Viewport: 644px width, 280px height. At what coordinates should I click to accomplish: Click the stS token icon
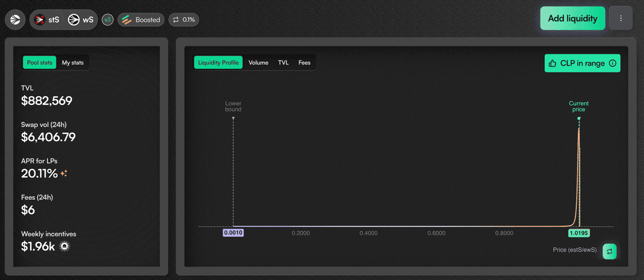[40, 20]
